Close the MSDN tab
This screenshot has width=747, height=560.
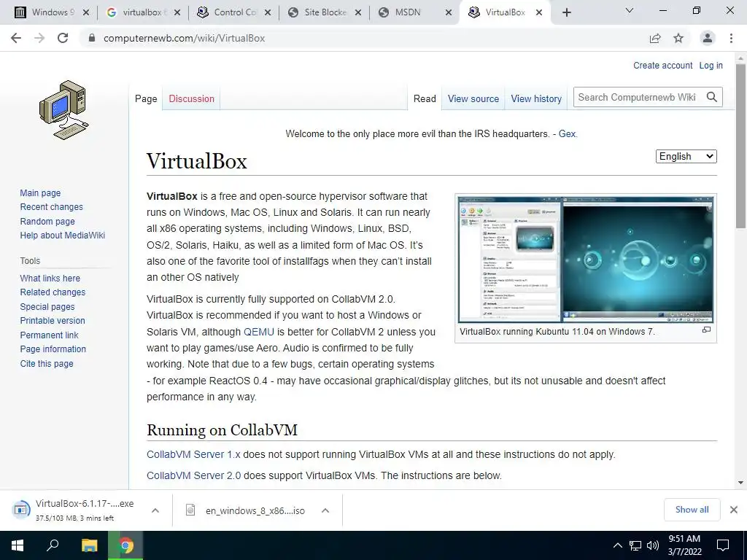point(449,12)
